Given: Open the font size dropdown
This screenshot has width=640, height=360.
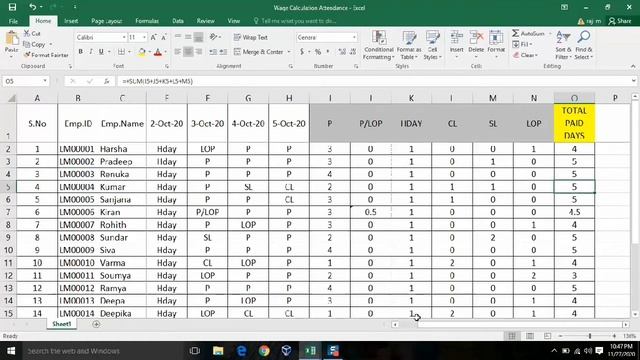Looking at the screenshot, I should (144, 38).
